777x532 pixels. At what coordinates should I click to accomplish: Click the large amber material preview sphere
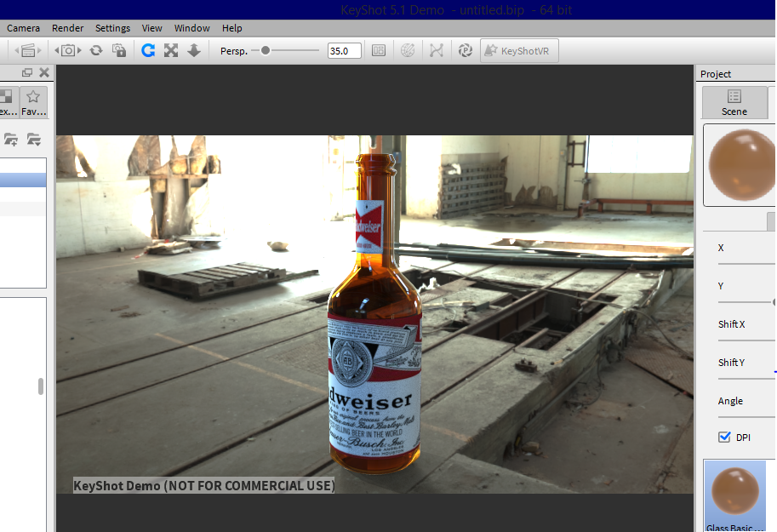[x=741, y=165]
